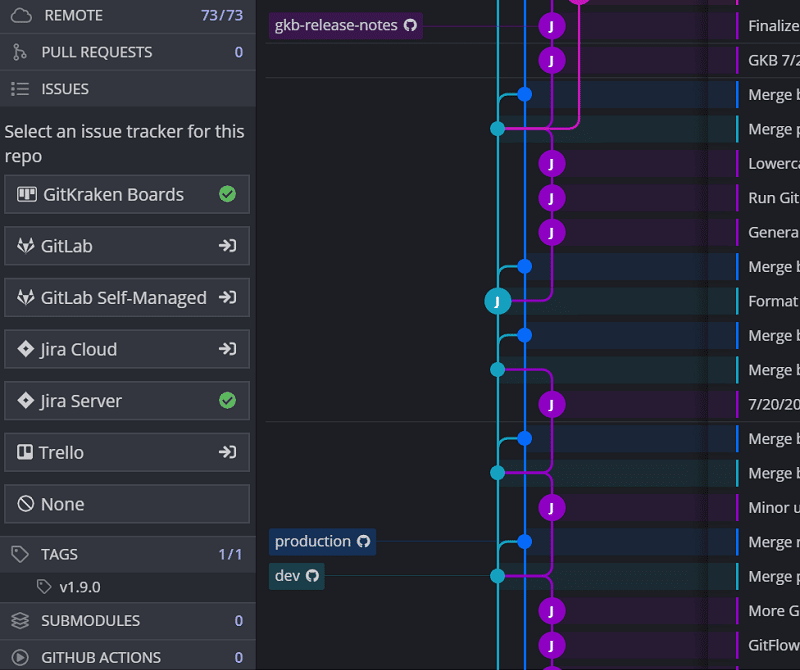Expand the Remote section in the sidebar
The height and width of the screenshot is (670, 800).
coord(72,16)
